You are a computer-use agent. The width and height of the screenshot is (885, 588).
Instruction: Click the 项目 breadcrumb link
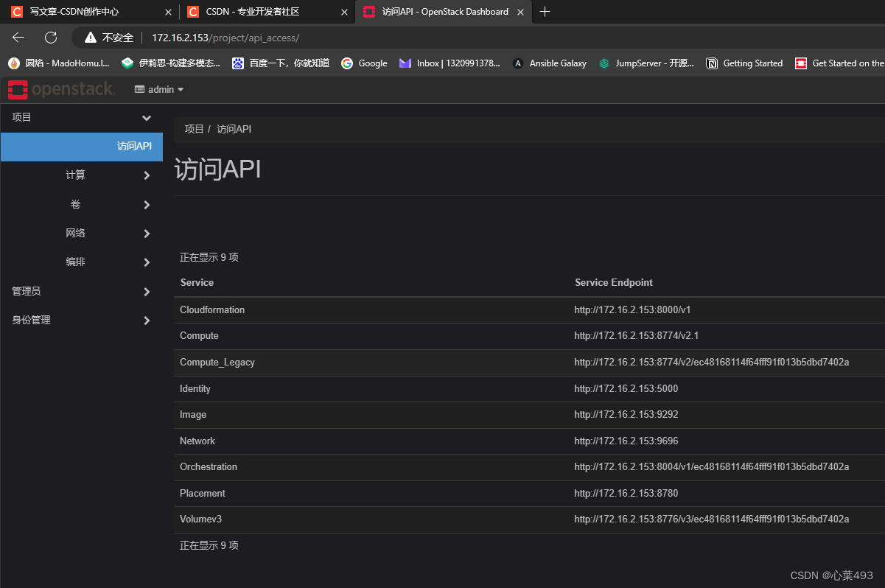point(193,128)
